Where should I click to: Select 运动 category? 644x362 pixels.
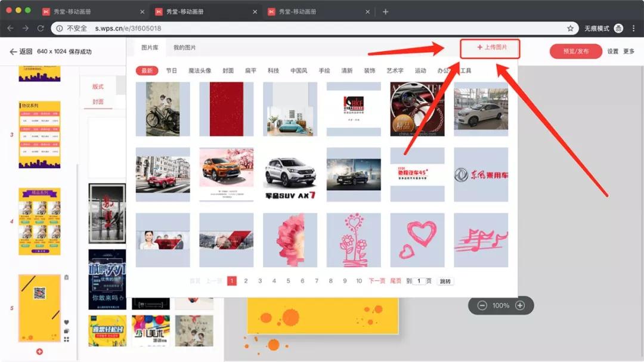pyautogui.click(x=420, y=71)
